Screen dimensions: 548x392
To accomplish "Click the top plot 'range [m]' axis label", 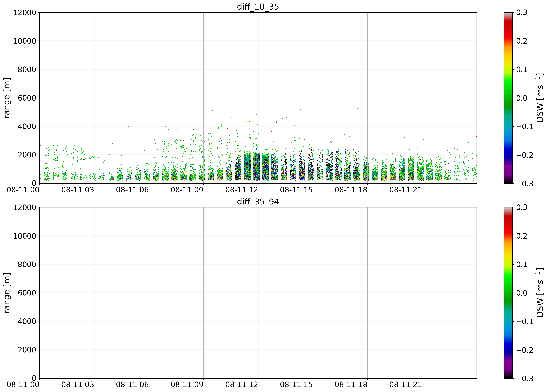I will [7, 98].
